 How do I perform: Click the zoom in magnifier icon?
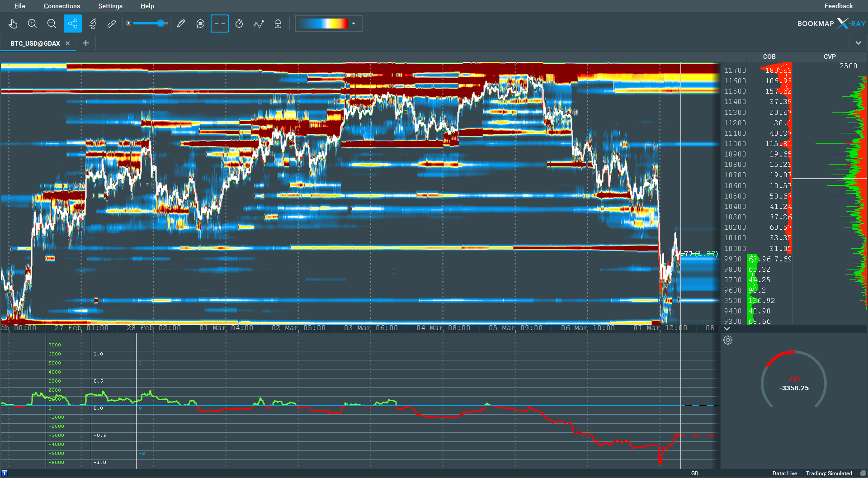pyautogui.click(x=32, y=24)
